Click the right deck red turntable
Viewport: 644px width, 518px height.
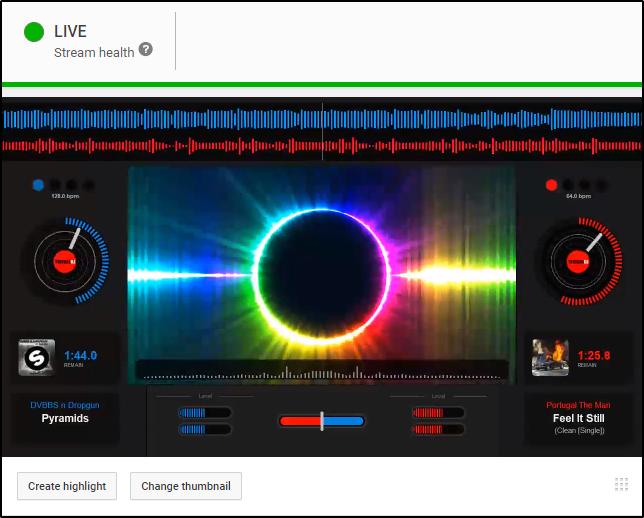click(x=578, y=262)
